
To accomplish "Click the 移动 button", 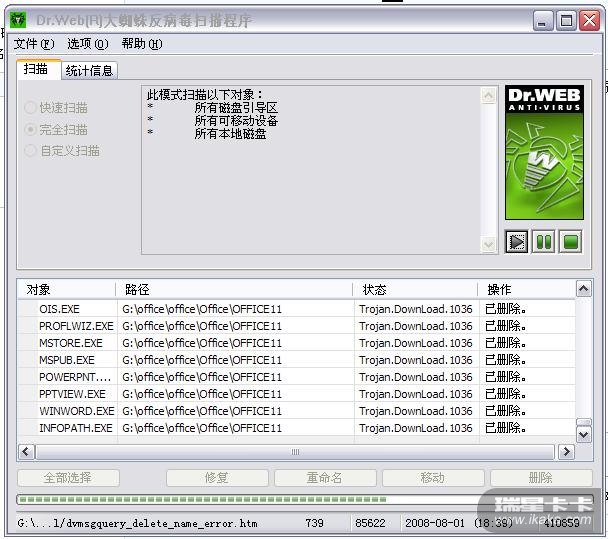I will click(433, 477).
